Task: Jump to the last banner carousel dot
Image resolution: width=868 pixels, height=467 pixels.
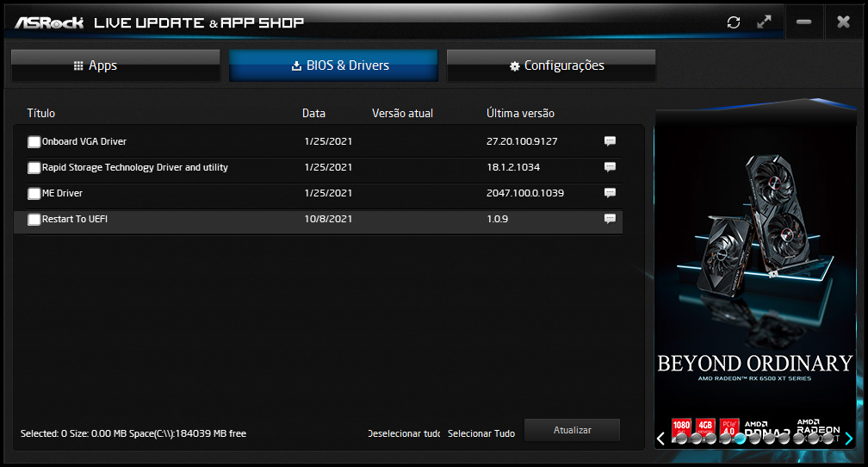Action: (x=828, y=439)
